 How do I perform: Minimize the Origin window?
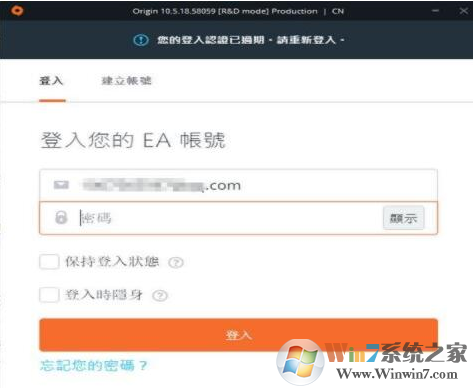435,11
